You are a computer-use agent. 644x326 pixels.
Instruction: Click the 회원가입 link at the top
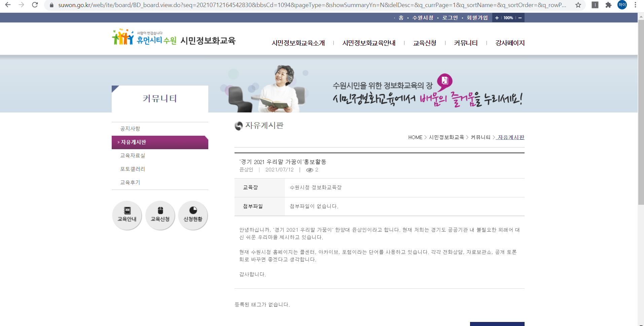[477, 18]
